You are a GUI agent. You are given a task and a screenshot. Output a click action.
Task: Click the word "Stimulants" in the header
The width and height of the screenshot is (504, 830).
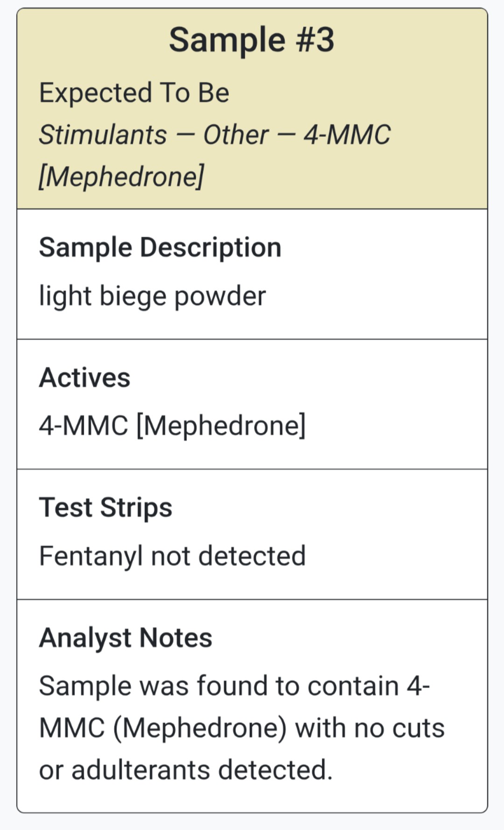coord(103,135)
